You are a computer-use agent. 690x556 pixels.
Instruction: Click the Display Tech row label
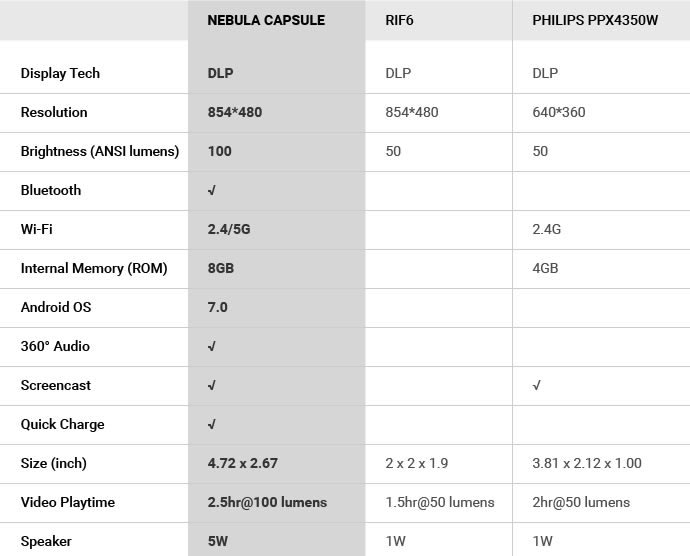coord(60,73)
